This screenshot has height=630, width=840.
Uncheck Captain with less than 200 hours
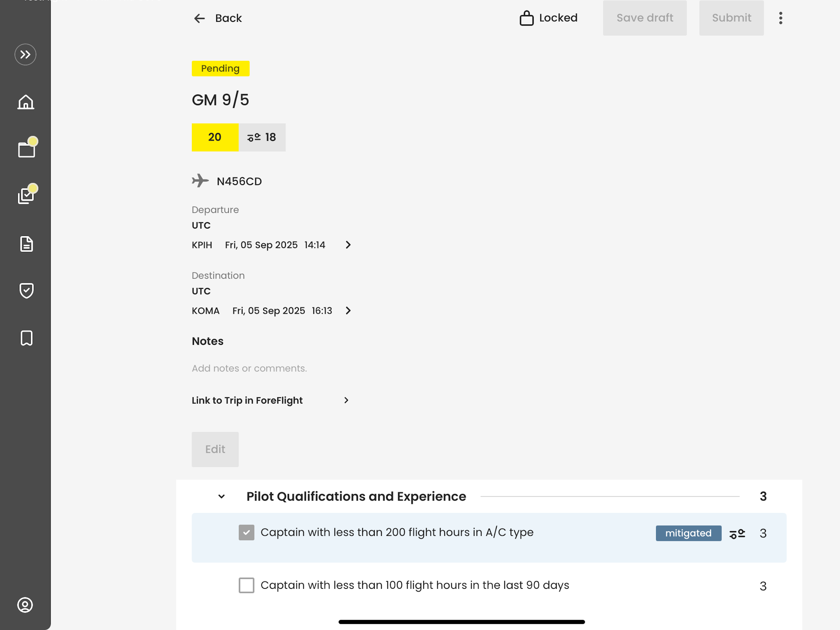pos(247,532)
